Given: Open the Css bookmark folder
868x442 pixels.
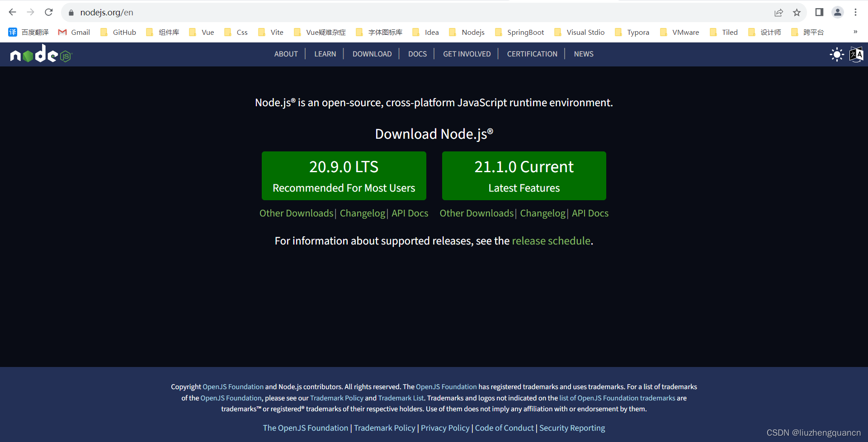Looking at the screenshot, I should coord(236,32).
